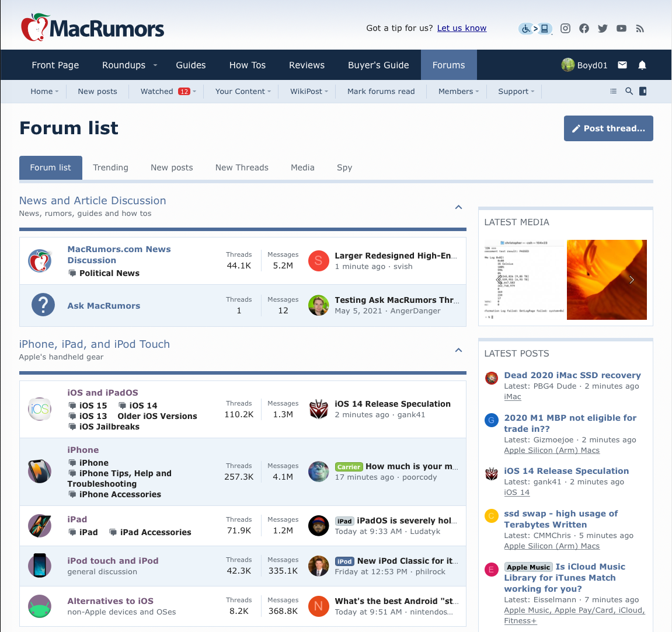The image size is (672, 632).
Task: Show previous item in Latest Media carousel
Action: click(x=499, y=280)
